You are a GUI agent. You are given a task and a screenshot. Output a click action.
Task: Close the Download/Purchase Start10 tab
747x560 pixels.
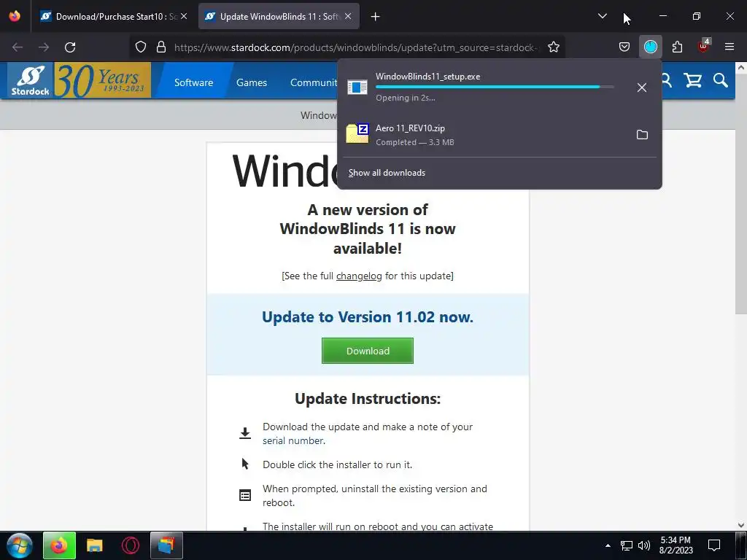pyautogui.click(x=184, y=16)
